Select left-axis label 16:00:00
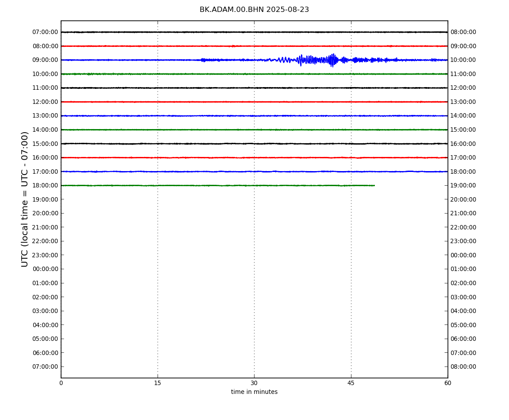 45,158
